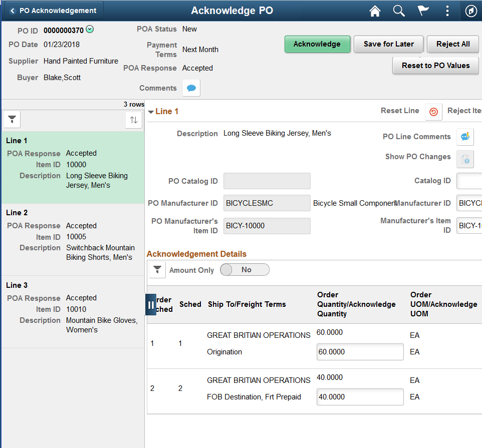
Task: Select Line 1 in the lines list
Action: pyautogui.click(x=73, y=167)
